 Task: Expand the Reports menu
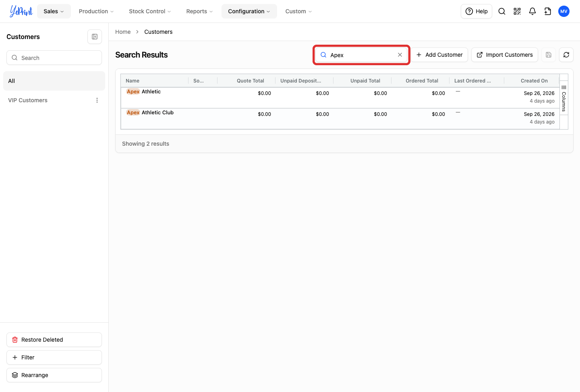pos(199,11)
